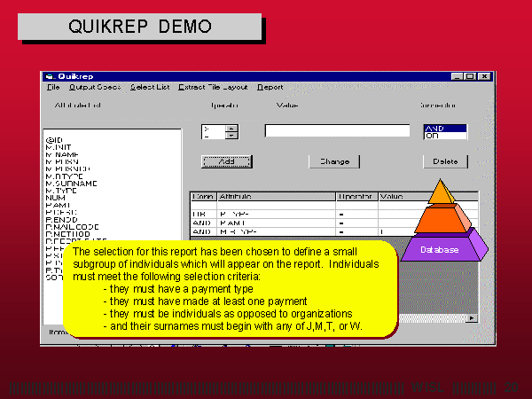Open the Extract File Layout menu
This screenshot has width=532, height=399.
(213, 88)
